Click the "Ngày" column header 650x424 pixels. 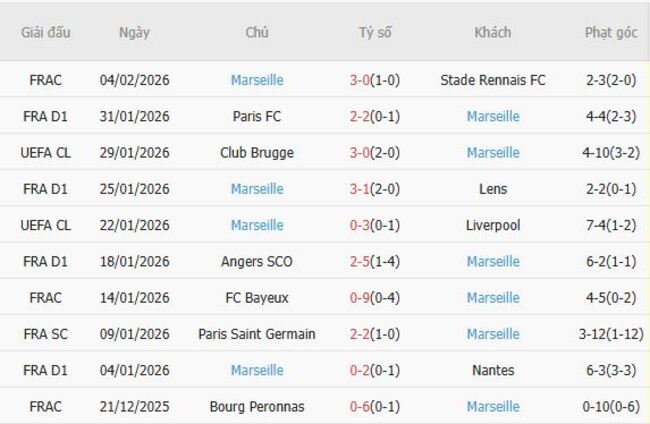pyautogui.click(x=134, y=32)
